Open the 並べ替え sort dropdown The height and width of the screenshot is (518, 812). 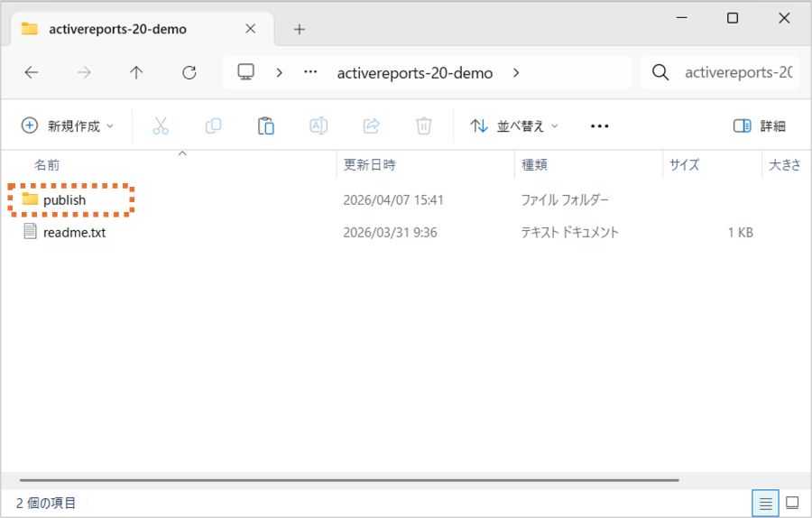(x=513, y=125)
